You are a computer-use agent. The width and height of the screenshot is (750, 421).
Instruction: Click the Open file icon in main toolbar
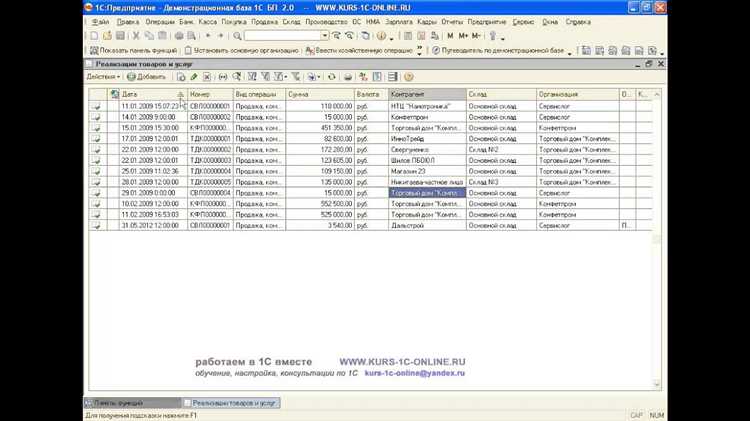pyautogui.click(x=107, y=36)
